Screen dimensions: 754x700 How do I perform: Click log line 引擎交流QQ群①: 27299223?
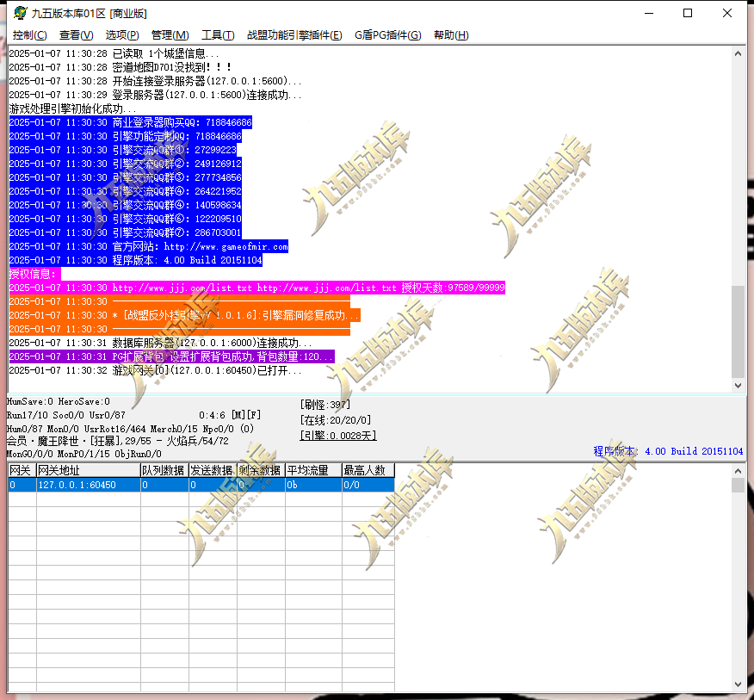[122, 150]
